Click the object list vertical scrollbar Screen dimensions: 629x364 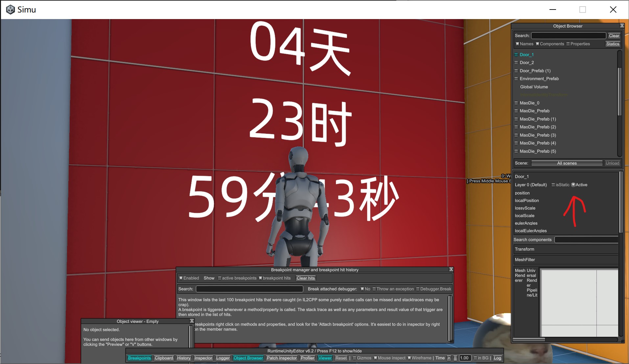pos(619,92)
